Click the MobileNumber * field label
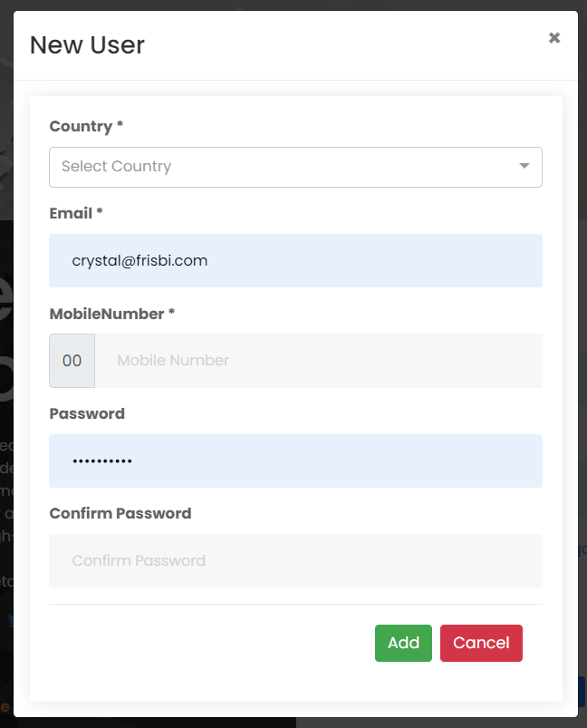587x728 pixels. 111,314
